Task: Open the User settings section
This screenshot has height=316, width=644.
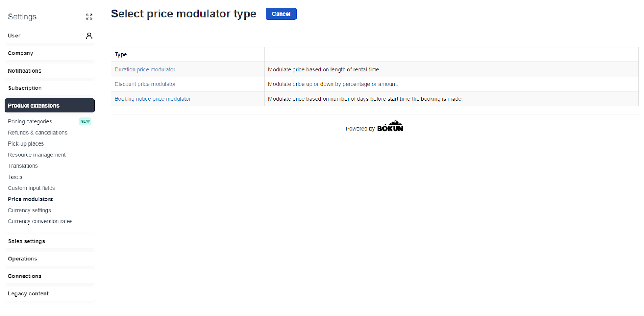Action: 50,36
